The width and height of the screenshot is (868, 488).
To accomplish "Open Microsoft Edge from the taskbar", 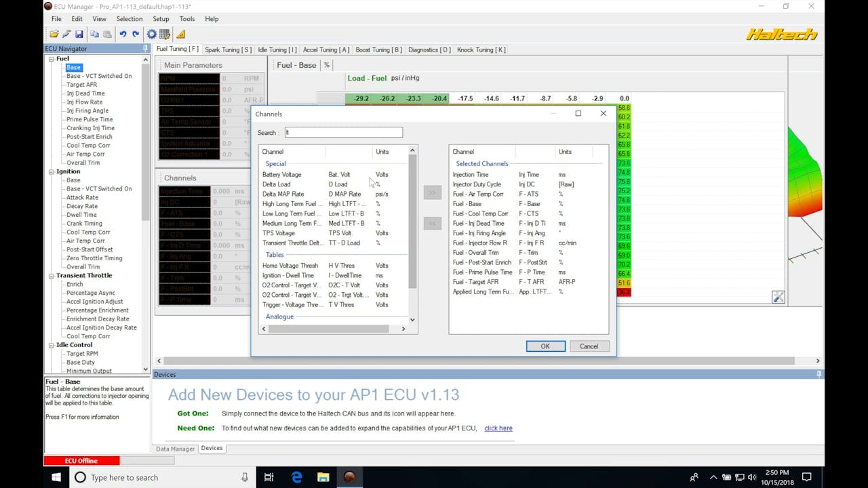I will (x=296, y=477).
